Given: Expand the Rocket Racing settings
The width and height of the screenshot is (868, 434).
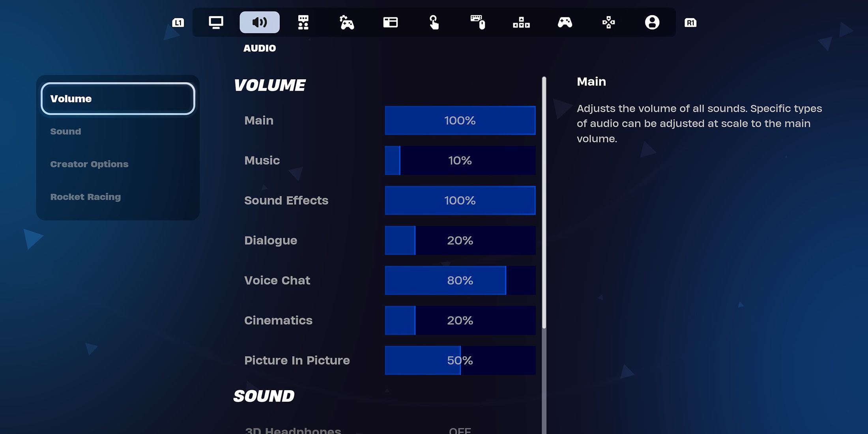Looking at the screenshot, I should (85, 196).
